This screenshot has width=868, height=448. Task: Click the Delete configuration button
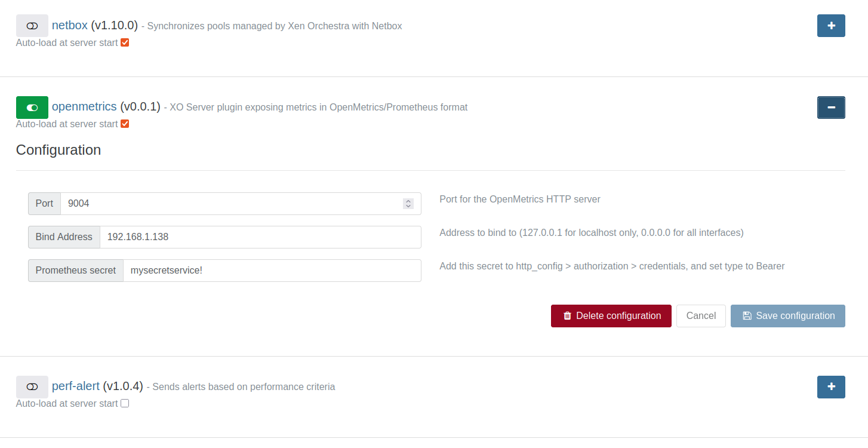click(x=611, y=316)
